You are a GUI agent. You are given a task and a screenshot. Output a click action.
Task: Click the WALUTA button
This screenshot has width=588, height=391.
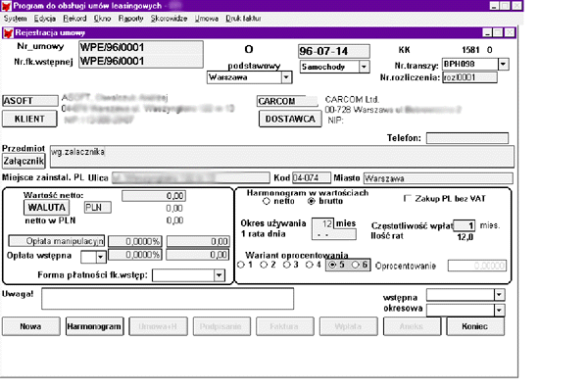tap(46, 208)
